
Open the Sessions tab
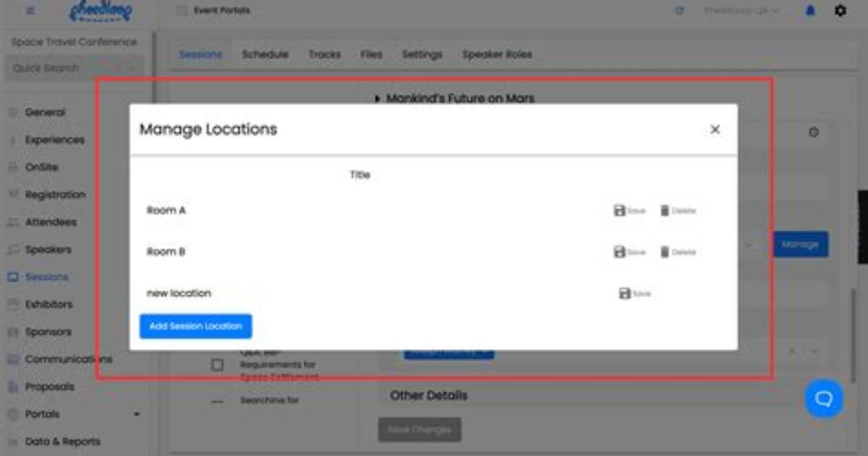click(x=200, y=54)
